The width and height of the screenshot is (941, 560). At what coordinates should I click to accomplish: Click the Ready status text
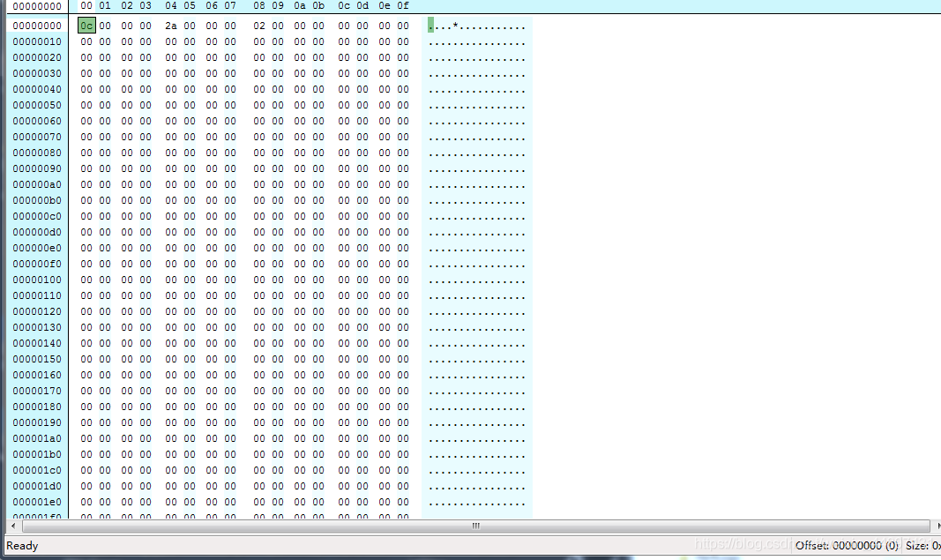(22, 546)
